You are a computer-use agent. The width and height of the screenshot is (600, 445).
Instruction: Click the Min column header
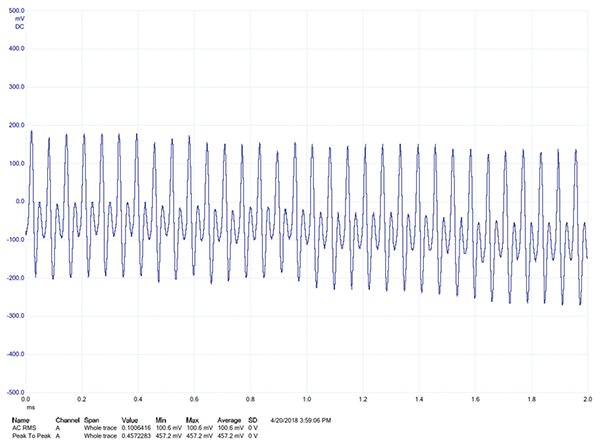coord(162,420)
